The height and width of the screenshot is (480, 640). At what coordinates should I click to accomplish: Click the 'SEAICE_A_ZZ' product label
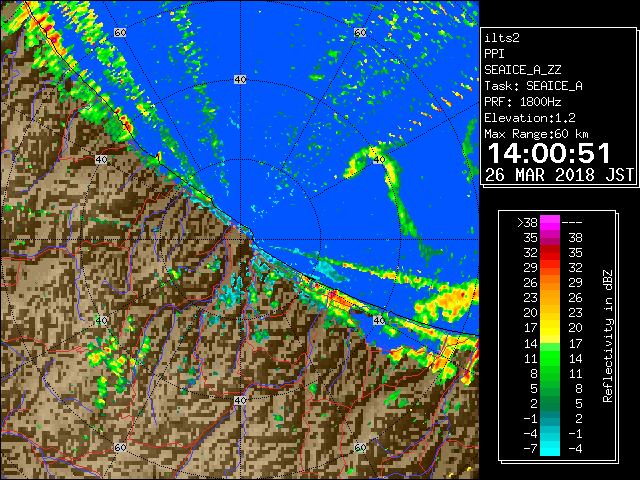click(523, 70)
